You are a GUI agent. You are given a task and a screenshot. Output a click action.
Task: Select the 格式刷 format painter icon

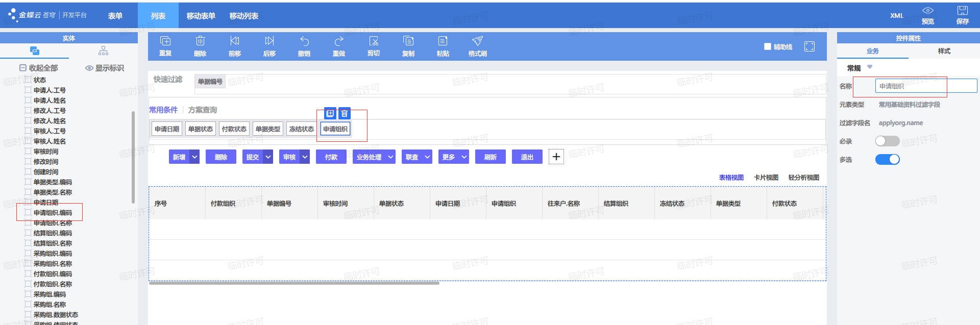(477, 41)
